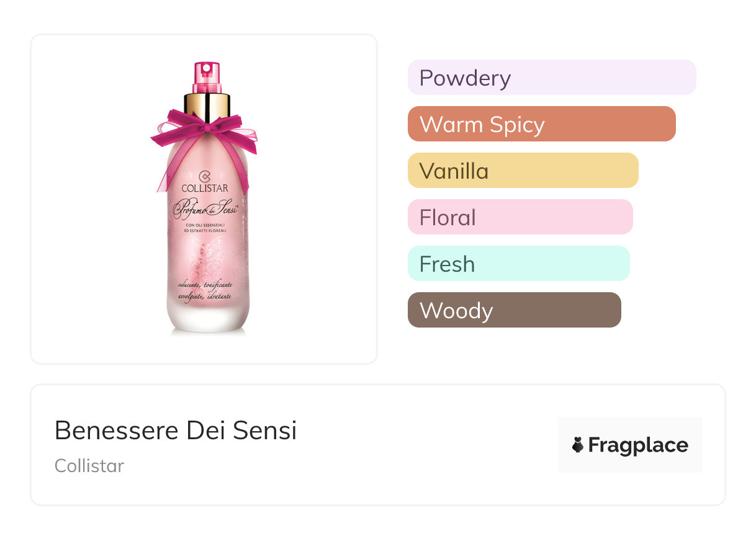Click the COLLISTAR name on the bottle
756x536 pixels.
click(205, 188)
